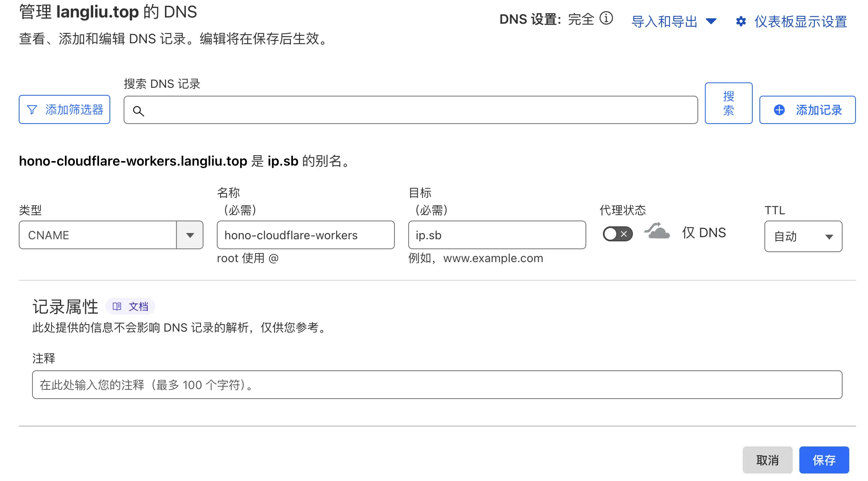Viewport: 868px width, 481px height.
Task: Click the document icon in the 文档 badge
Action: point(118,306)
